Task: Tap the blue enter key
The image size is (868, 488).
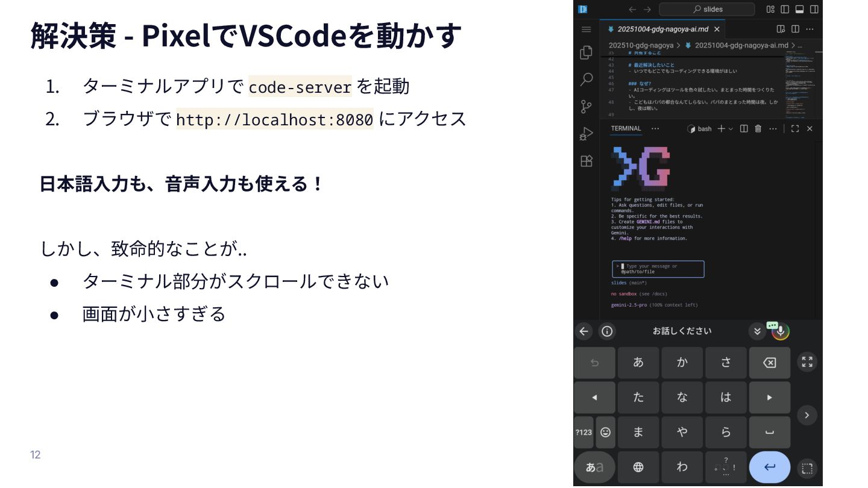Action: click(770, 467)
